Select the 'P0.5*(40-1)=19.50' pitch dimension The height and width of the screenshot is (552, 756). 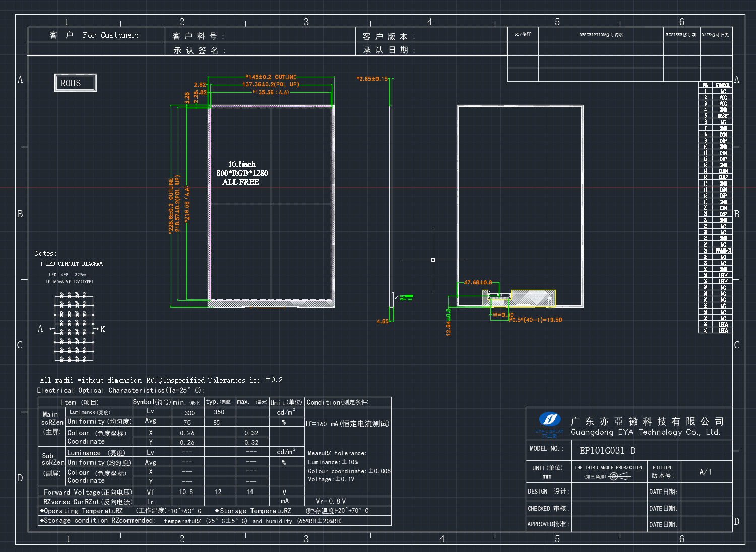coord(535,320)
